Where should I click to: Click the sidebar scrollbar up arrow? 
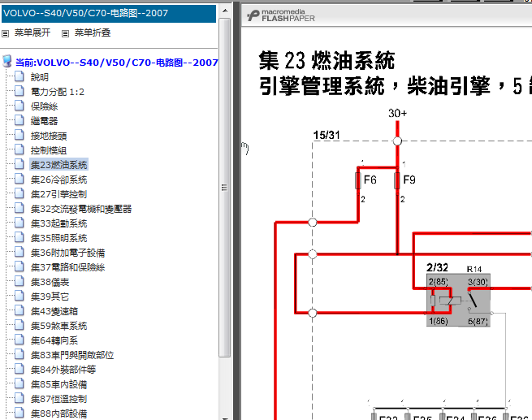[225, 11]
